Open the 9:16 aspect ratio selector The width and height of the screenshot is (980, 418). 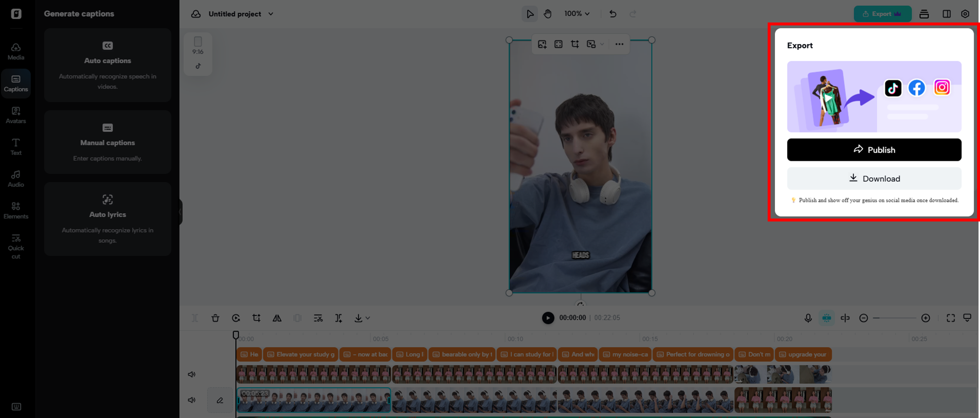198,45
